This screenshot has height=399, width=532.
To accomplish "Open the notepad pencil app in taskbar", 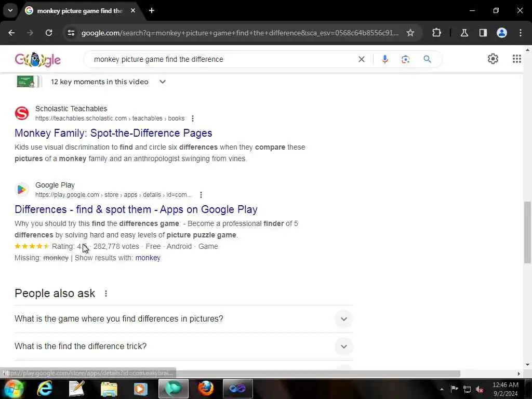I will [x=77, y=389].
